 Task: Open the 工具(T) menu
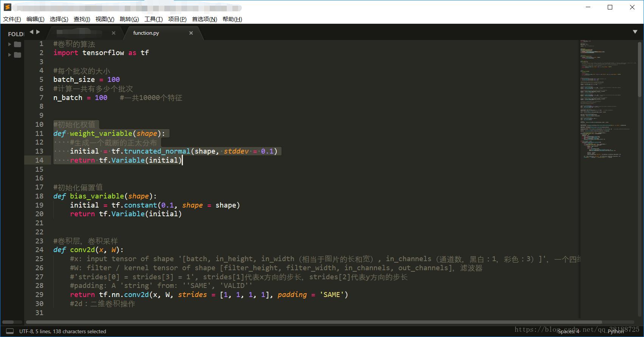[153, 19]
